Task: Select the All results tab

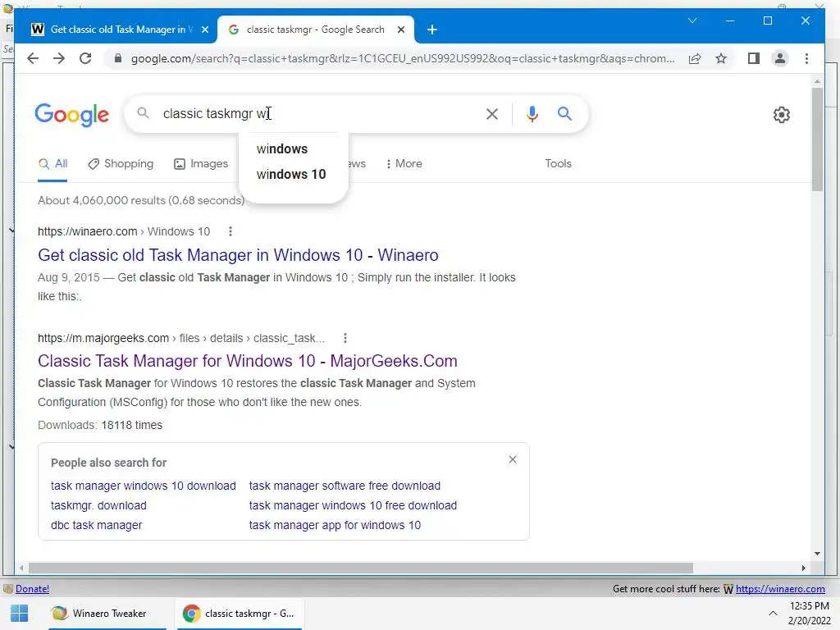Action: [x=53, y=164]
